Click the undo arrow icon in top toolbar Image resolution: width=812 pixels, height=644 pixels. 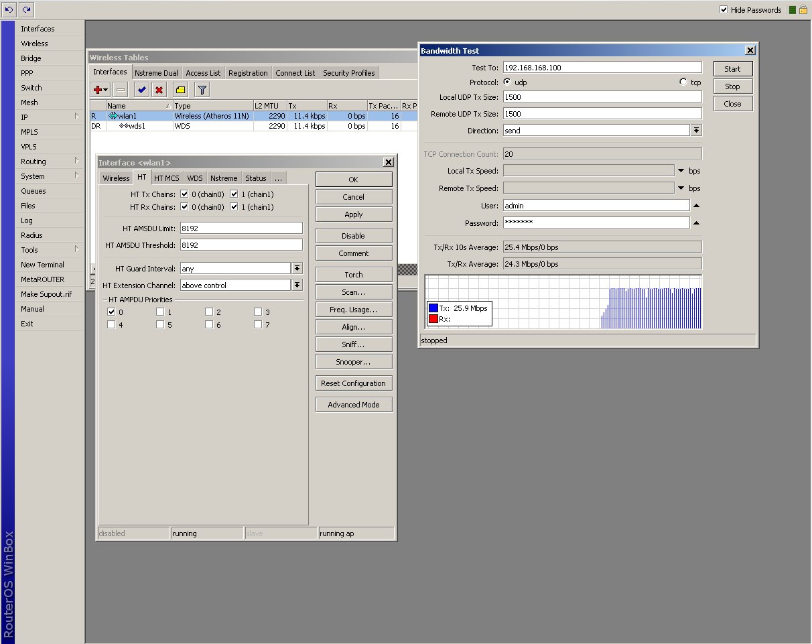point(9,9)
